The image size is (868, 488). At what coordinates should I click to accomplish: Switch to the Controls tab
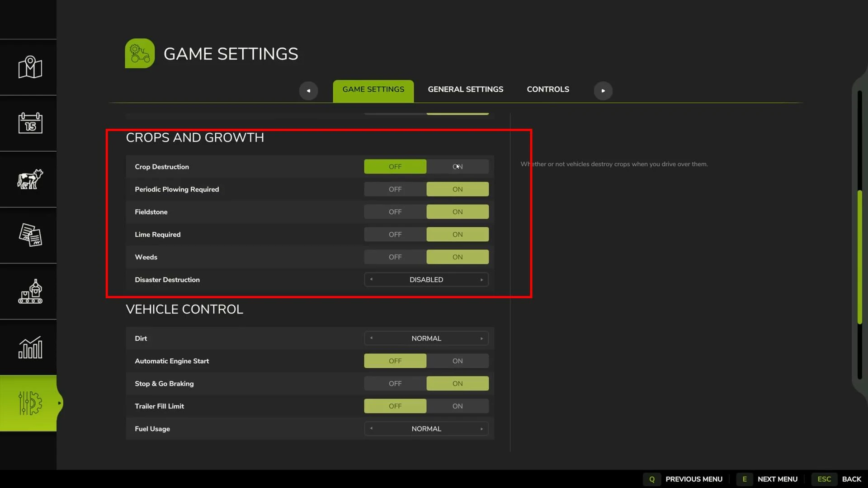(x=548, y=89)
